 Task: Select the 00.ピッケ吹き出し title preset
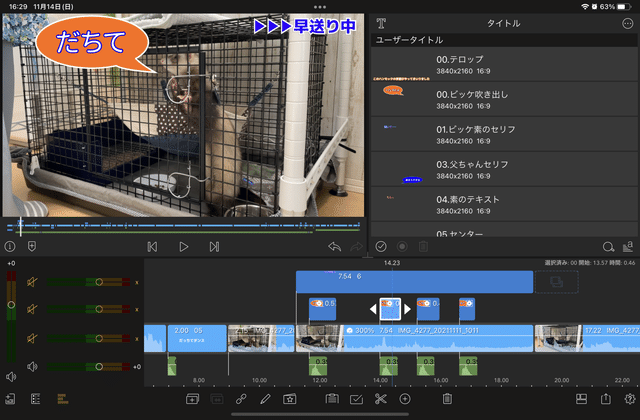pyautogui.click(x=504, y=100)
